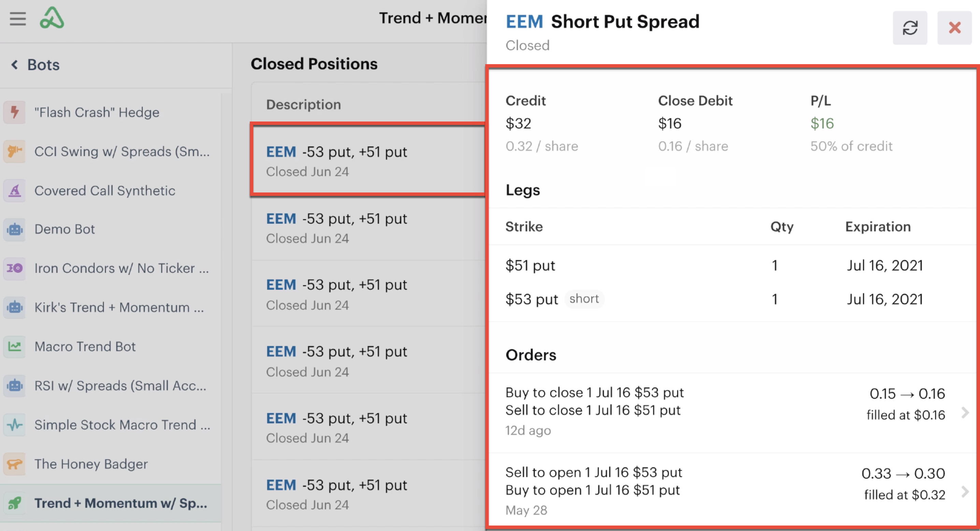Click the refresh position icon
Viewport: 980px width, 531px height.
click(x=910, y=28)
